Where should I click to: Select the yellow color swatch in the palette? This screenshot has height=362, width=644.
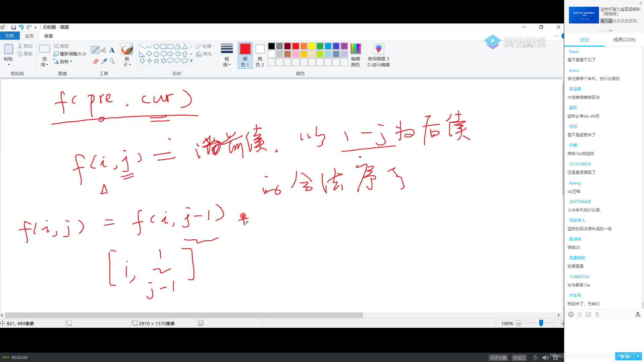click(312, 46)
